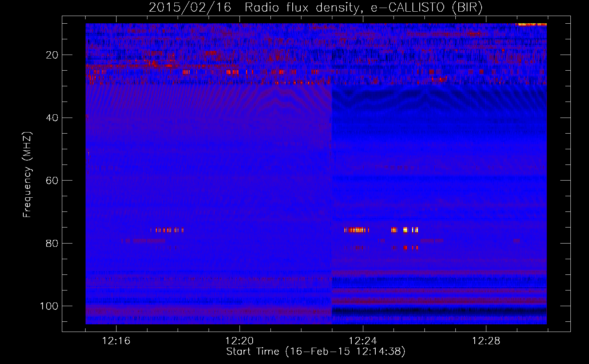The height and width of the screenshot is (364, 589).
Task: Click the 60 frequency tick label
Action: pos(52,181)
